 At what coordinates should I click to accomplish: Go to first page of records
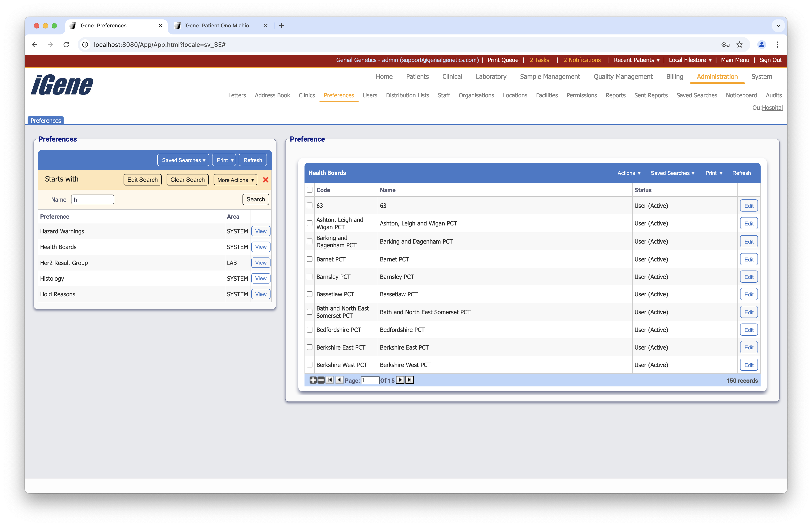(x=330, y=380)
